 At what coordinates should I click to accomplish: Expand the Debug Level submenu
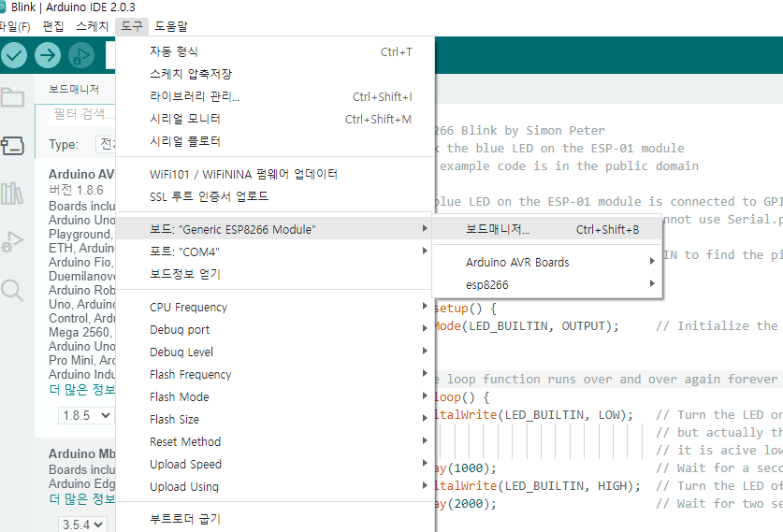coord(275,352)
